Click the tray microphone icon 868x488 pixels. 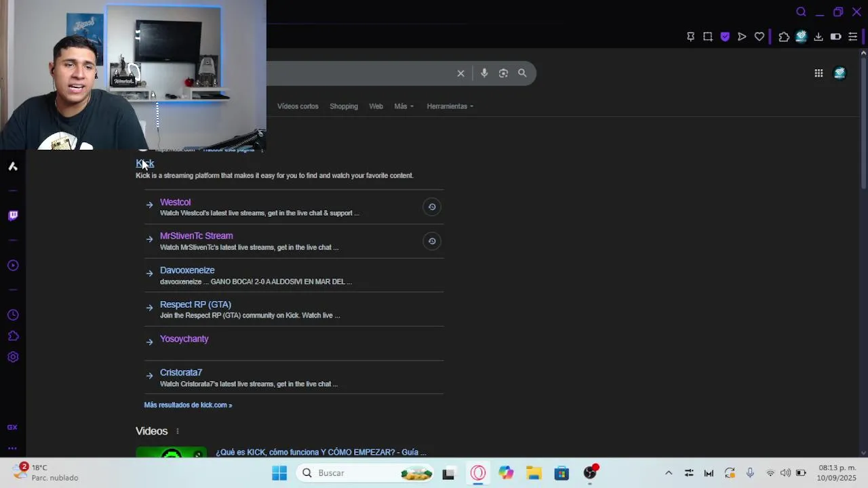750,473
